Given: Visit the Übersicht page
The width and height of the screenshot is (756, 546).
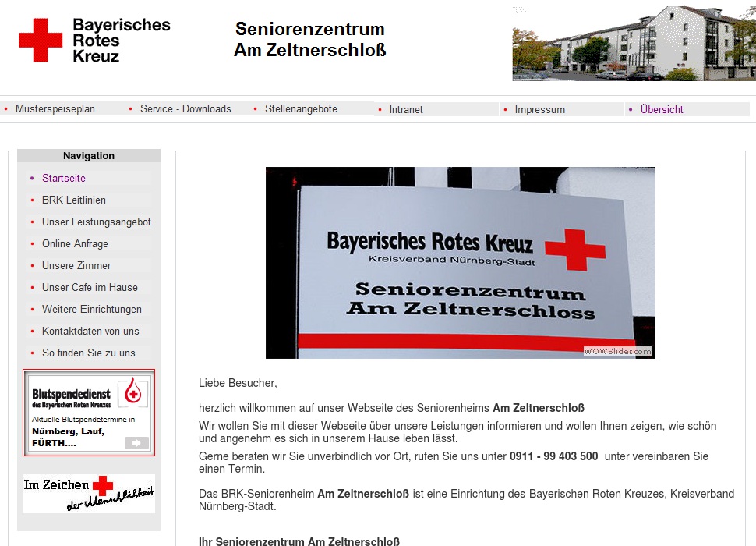Looking at the screenshot, I should click(x=661, y=110).
